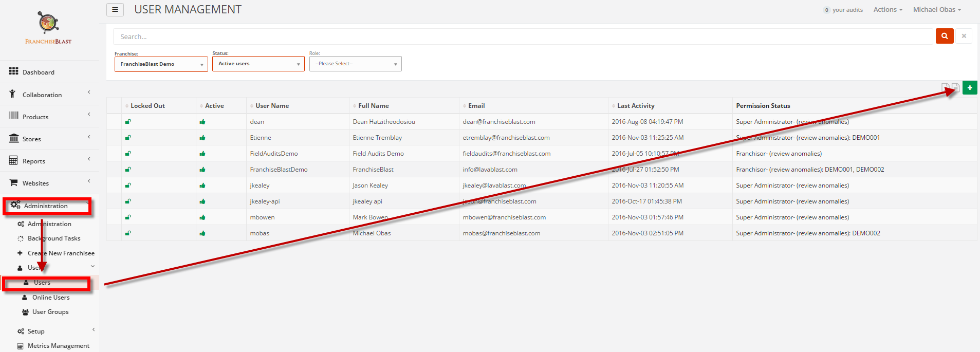Screen dimensions: 980x352
Task: Click the username FranchiseBlastDemo
Action: coord(279,170)
